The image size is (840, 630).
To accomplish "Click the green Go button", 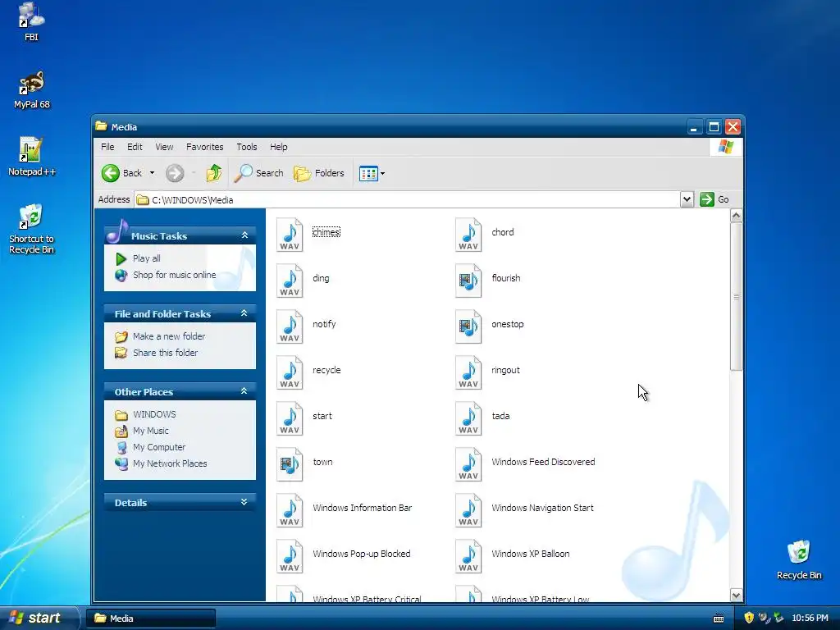I will pyautogui.click(x=714, y=199).
